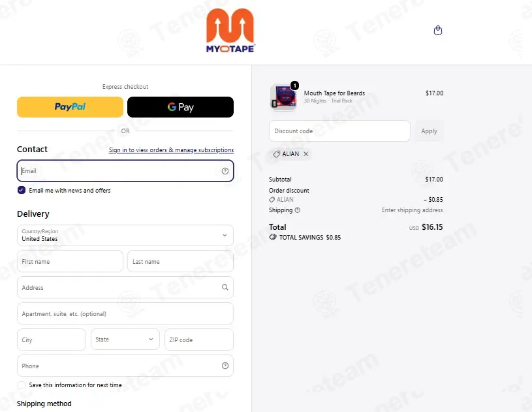Click the address search magnifier icon
The width and height of the screenshot is (532, 412).
click(x=225, y=287)
